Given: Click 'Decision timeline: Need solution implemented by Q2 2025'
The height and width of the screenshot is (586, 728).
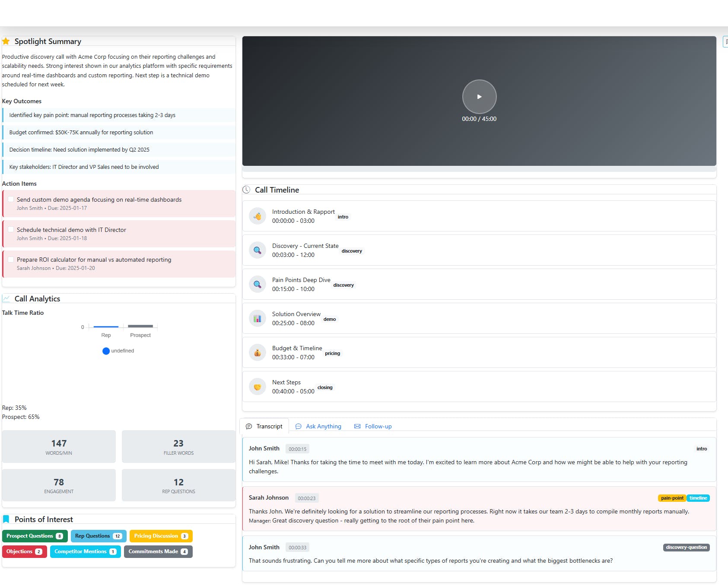Looking at the screenshot, I should coord(119,149).
